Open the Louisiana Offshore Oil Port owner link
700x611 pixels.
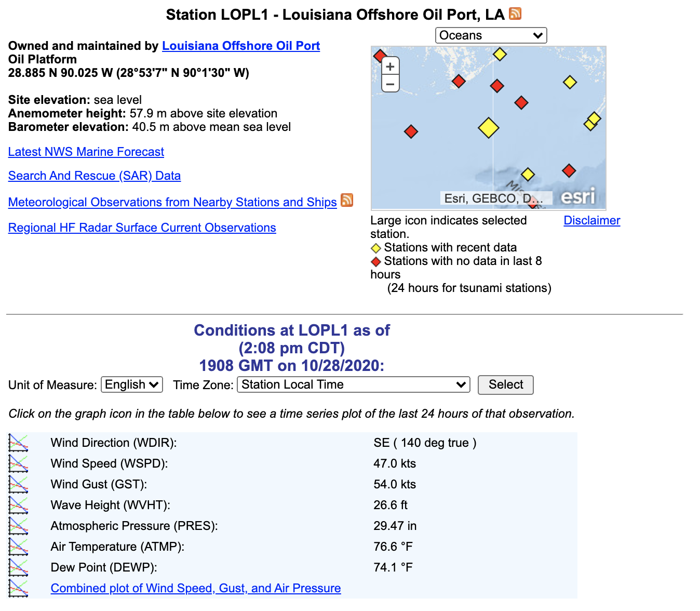pos(241,46)
